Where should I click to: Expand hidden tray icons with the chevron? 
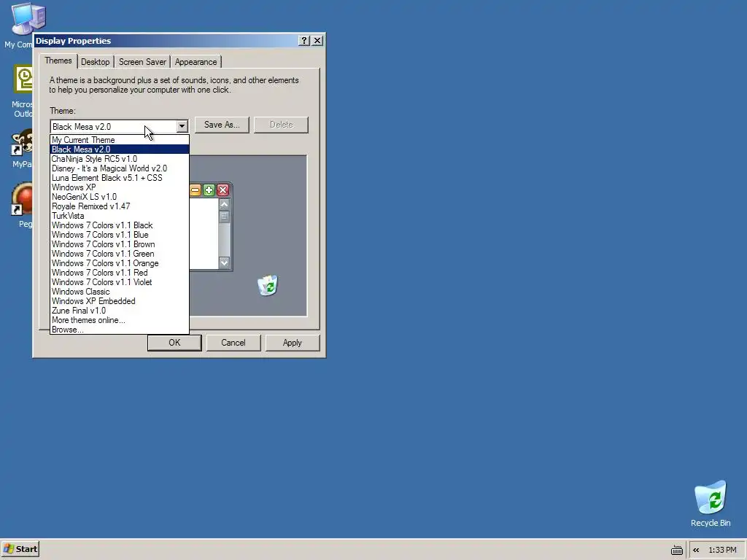pos(696,550)
